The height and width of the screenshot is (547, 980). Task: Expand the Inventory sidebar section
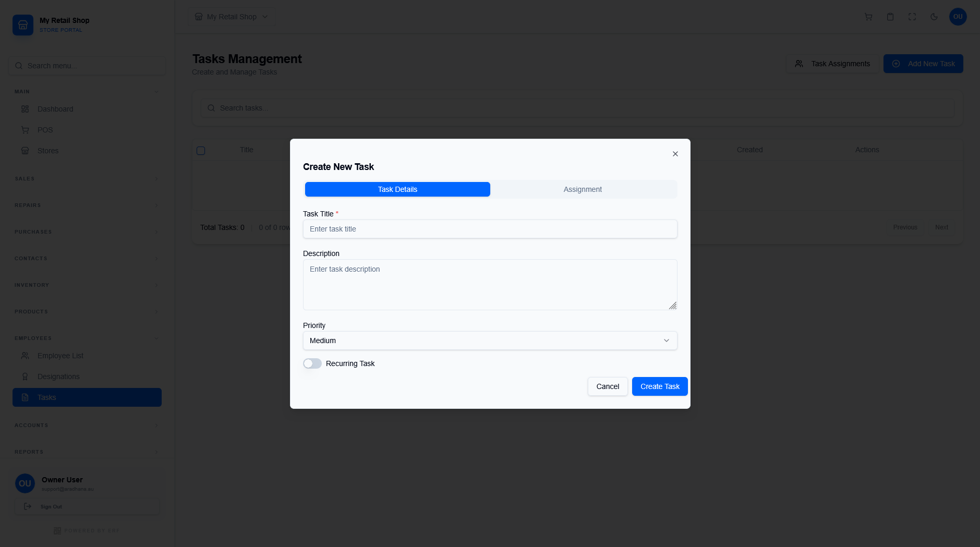pos(87,285)
